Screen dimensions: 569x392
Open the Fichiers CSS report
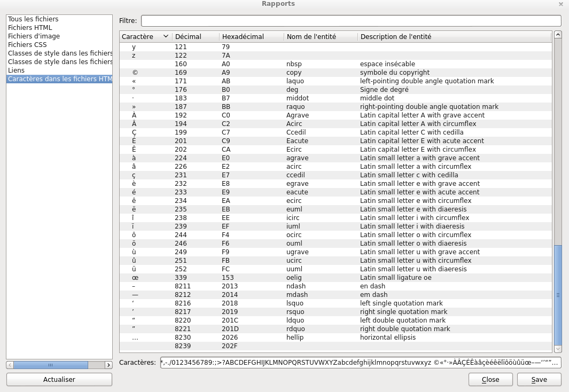(27, 45)
